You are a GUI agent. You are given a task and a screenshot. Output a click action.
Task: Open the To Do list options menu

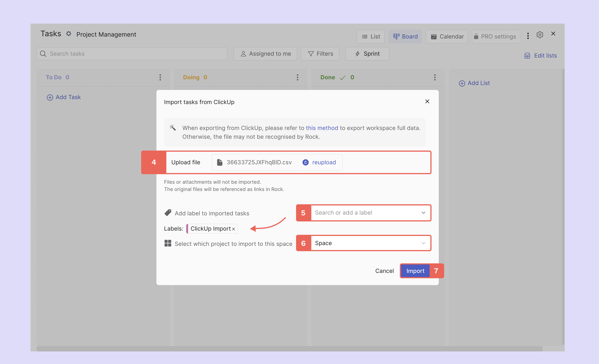pyautogui.click(x=160, y=77)
